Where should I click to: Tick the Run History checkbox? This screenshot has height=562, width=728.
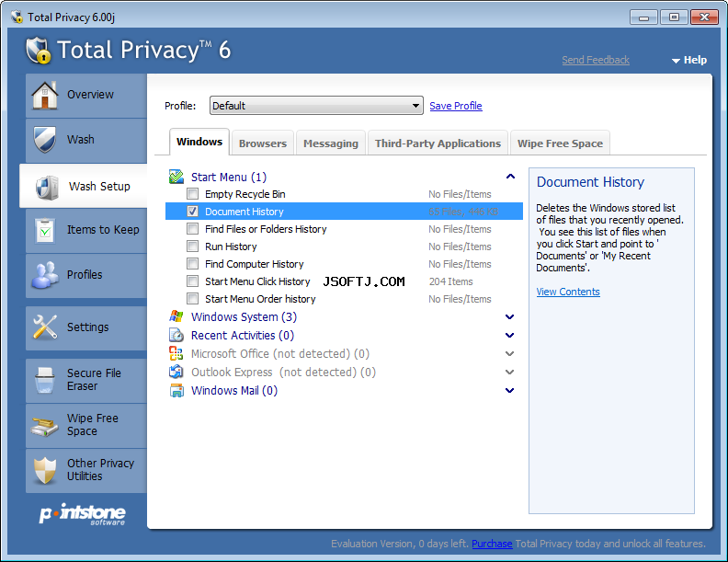[192, 247]
